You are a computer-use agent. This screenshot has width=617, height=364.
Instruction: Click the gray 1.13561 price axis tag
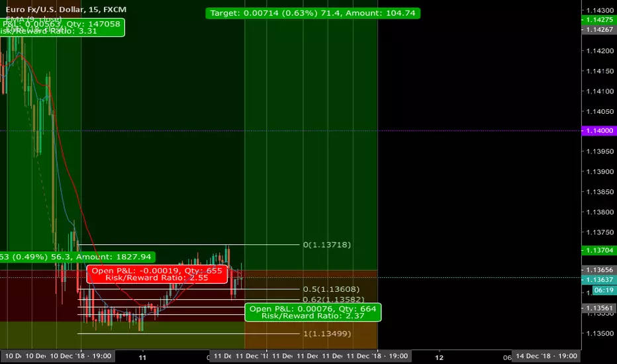pos(599,308)
